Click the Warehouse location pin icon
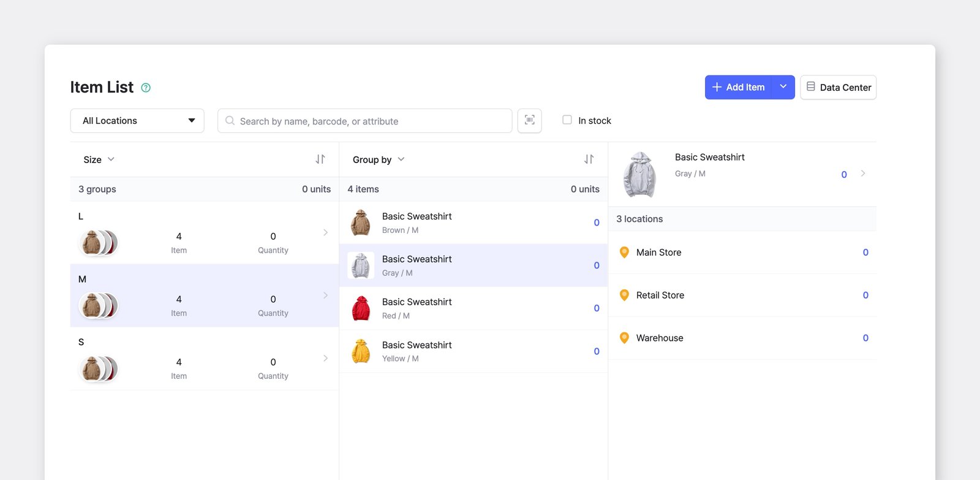Viewport: 980px width, 480px height. [x=624, y=338]
